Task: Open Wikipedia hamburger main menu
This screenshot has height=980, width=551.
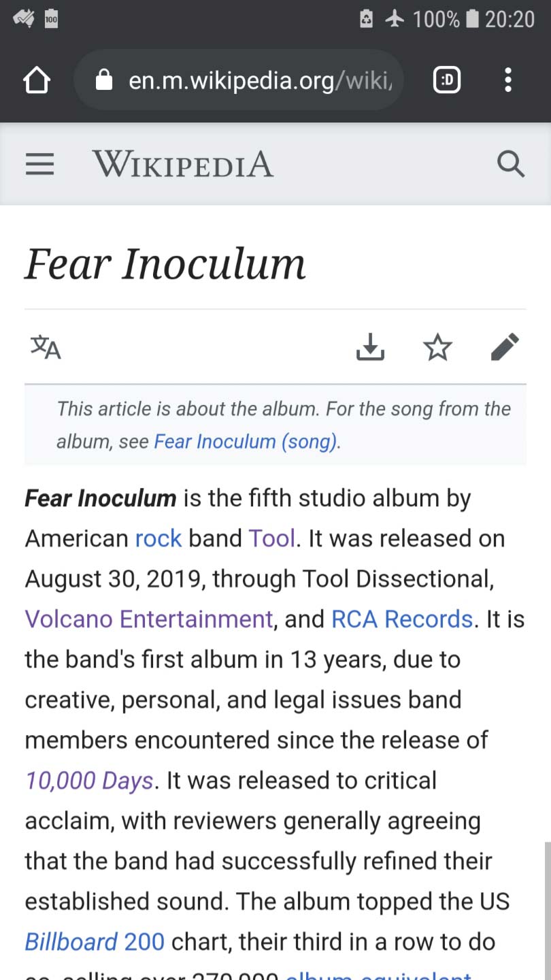Action: pos(39,165)
